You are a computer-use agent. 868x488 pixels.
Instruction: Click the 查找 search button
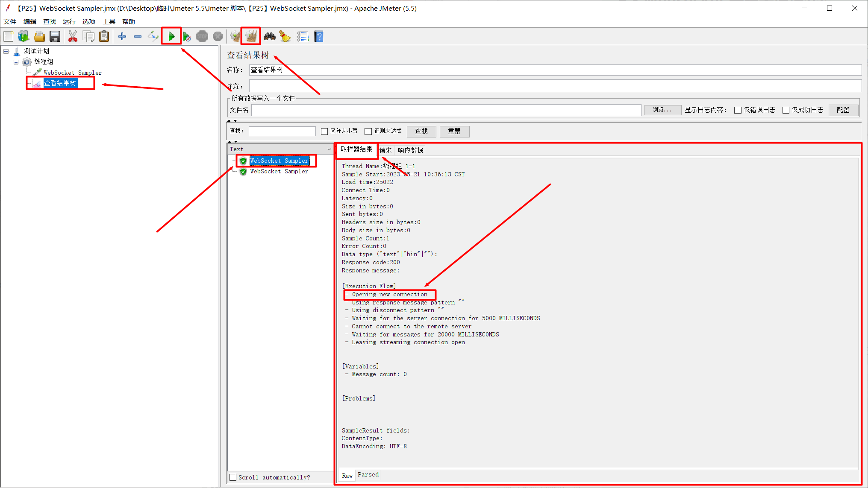click(x=421, y=131)
